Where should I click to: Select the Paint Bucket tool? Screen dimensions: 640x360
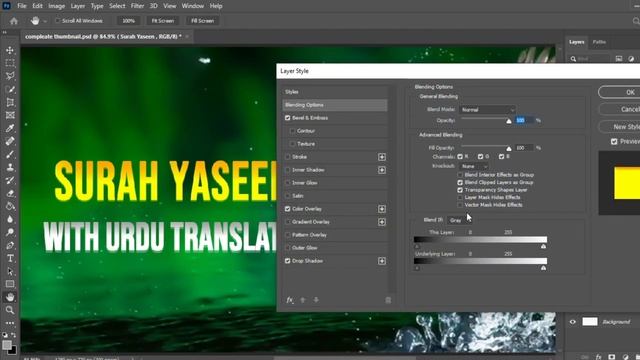pos(10,207)
